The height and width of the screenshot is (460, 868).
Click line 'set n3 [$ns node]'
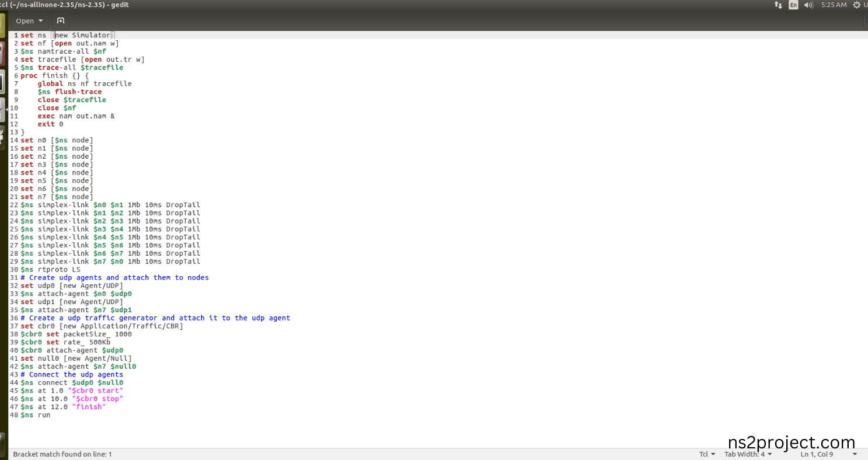pyautogui.click(x=57, y=165)
